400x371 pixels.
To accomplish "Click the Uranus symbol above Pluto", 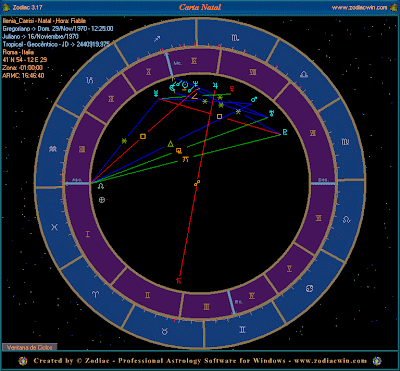I will [x=272, y=113].
